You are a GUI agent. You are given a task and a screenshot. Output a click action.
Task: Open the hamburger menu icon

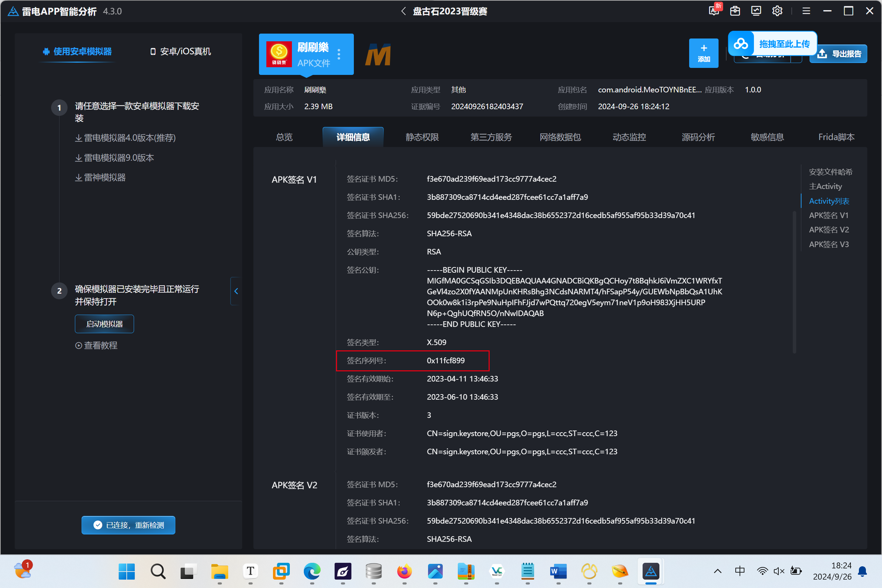point(806,11)
